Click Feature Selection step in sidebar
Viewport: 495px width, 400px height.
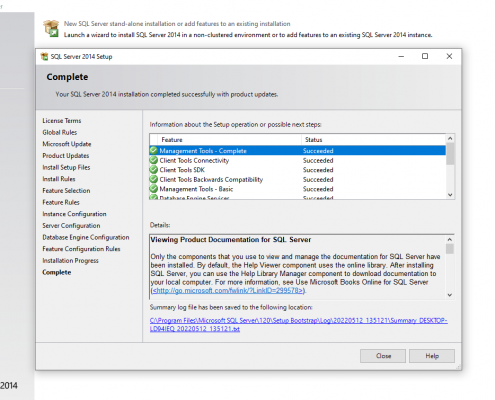(66, 191)
